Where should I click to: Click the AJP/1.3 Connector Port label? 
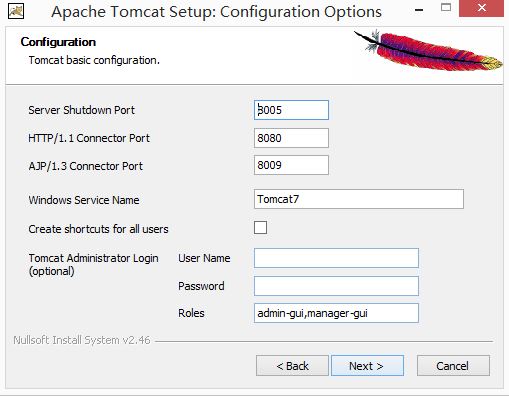pos(86,166)
